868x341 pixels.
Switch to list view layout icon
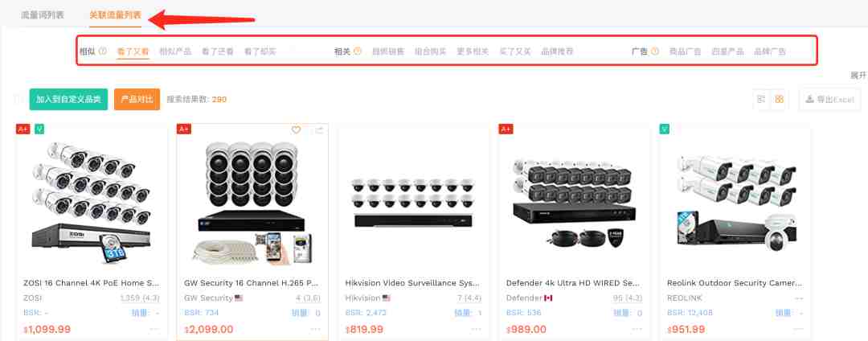[x=761, y=100]
